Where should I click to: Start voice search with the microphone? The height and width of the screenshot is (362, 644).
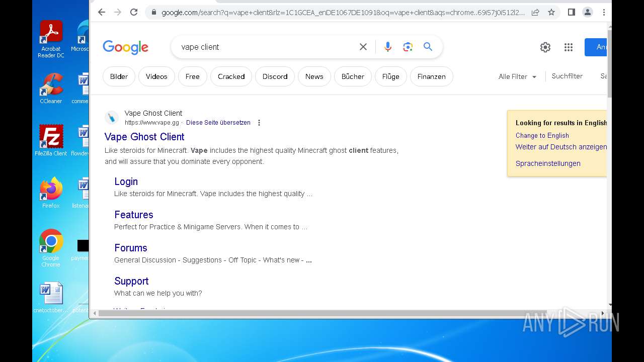click(387, 47)
